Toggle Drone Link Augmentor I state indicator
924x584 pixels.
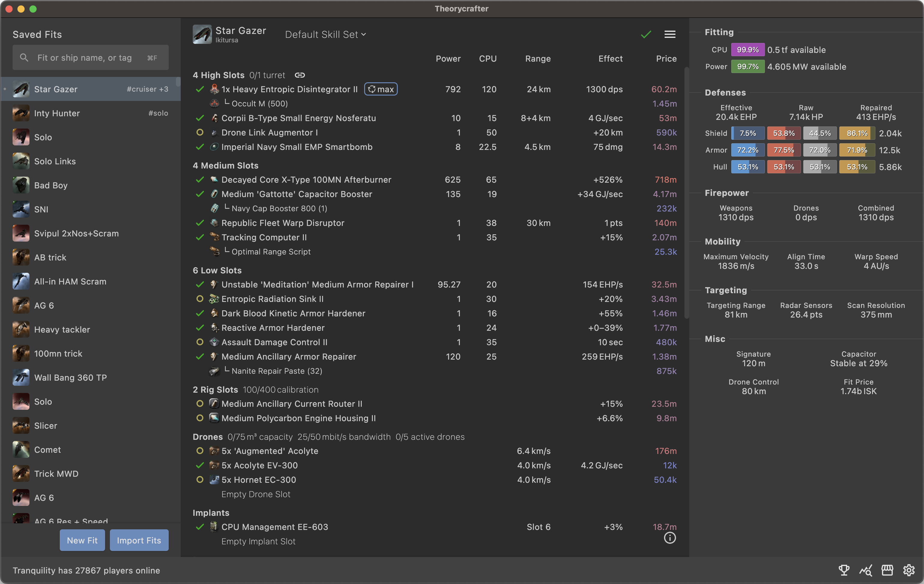(x=200, y=132)
